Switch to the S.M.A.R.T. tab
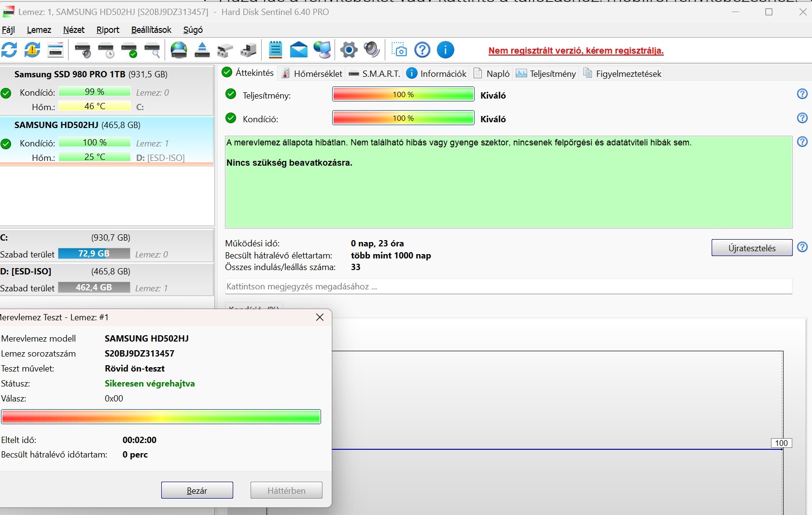Viewport: 812px width, 515px height. [x=375, y=73]
